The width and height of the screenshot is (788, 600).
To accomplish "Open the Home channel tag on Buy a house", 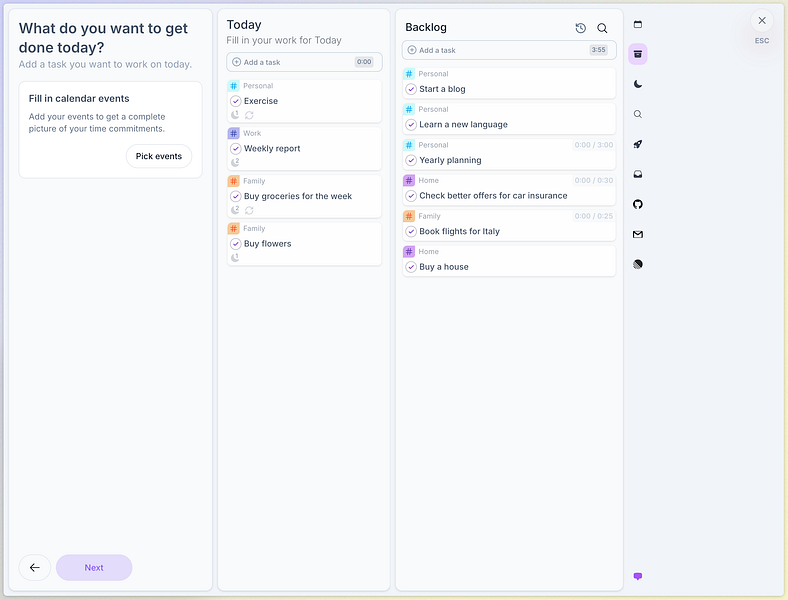I will tap(422, 251).
